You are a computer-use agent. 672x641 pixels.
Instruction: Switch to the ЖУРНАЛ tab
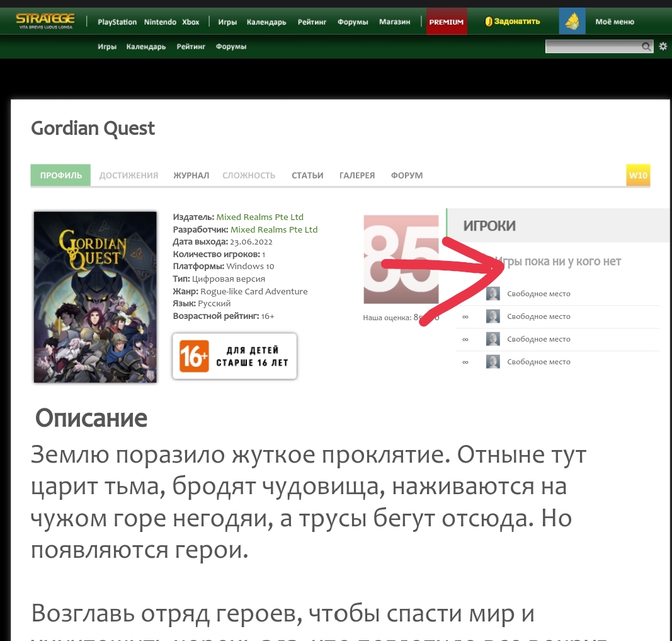tap(191, 175)
